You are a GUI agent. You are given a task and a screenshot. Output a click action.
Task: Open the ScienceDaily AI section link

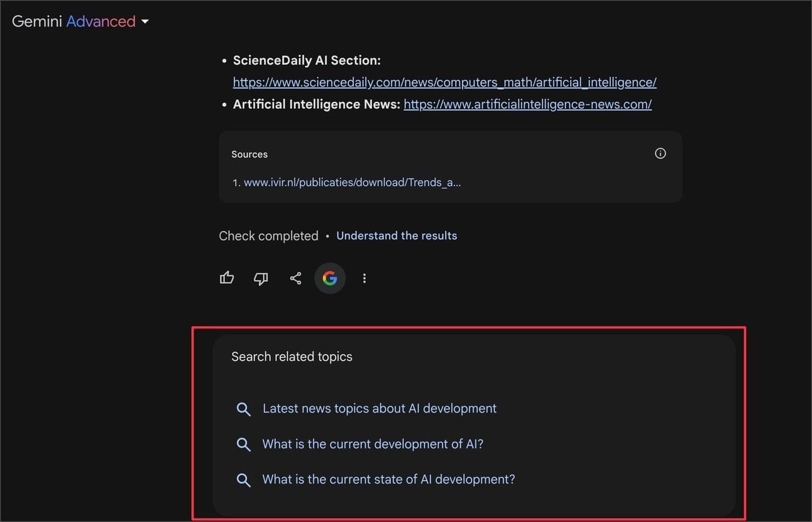(x=444, y=82)
